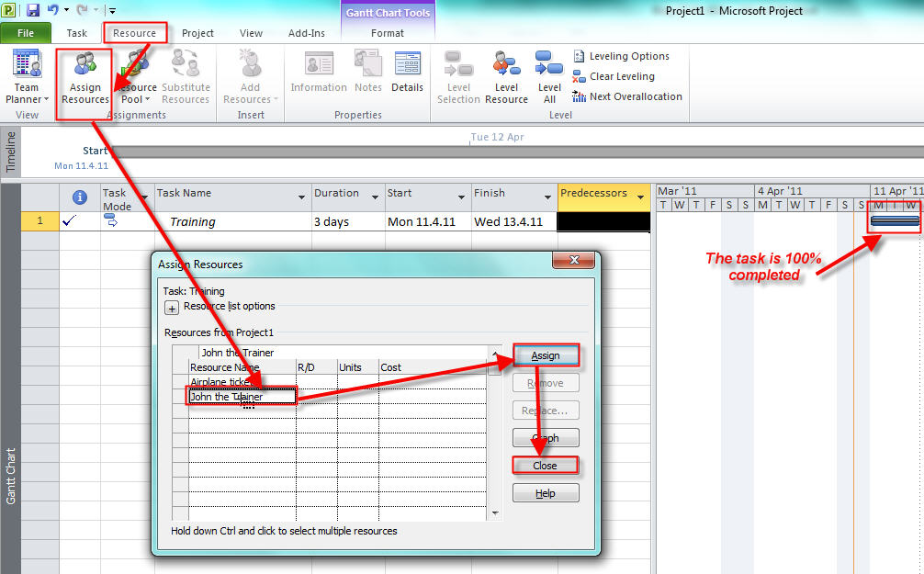Click the Level Resource icon
The height and width of the screenshot is (574, 924).
coord(506,77)
